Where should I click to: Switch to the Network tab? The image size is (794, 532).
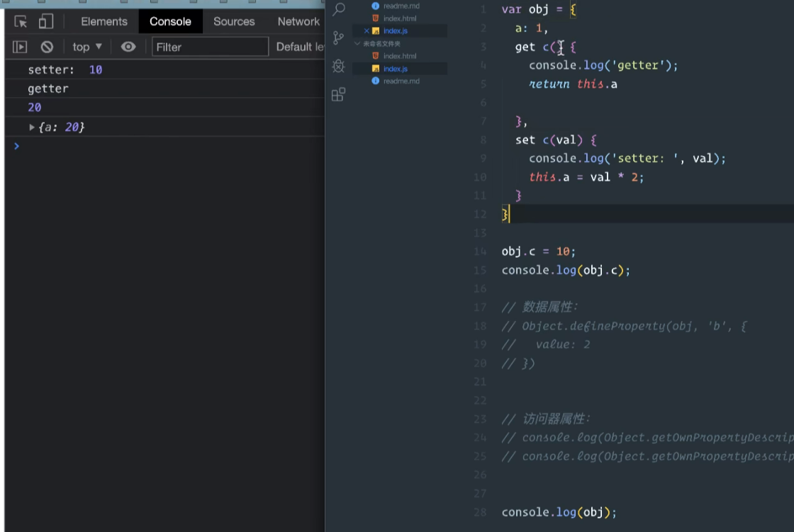click(298, 22)
